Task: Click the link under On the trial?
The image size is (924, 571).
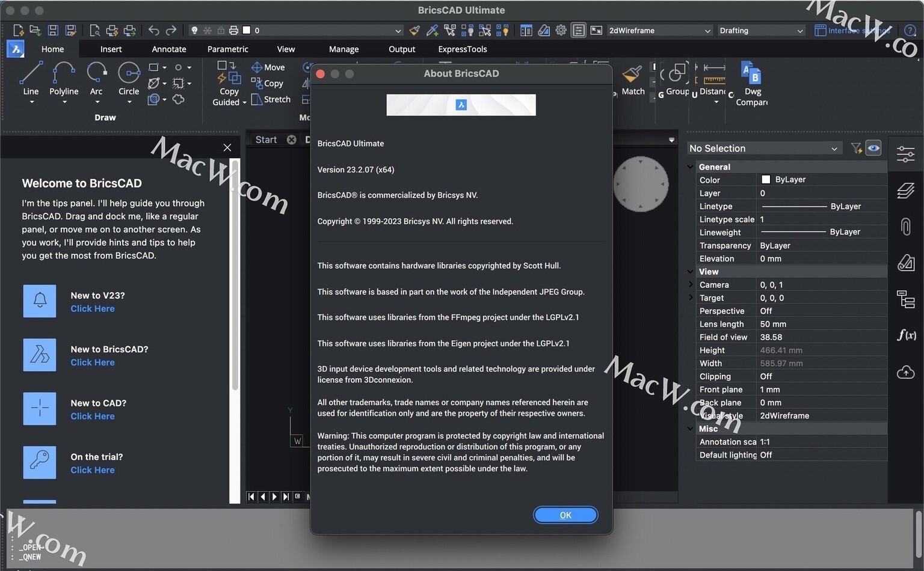Action: 93,470
